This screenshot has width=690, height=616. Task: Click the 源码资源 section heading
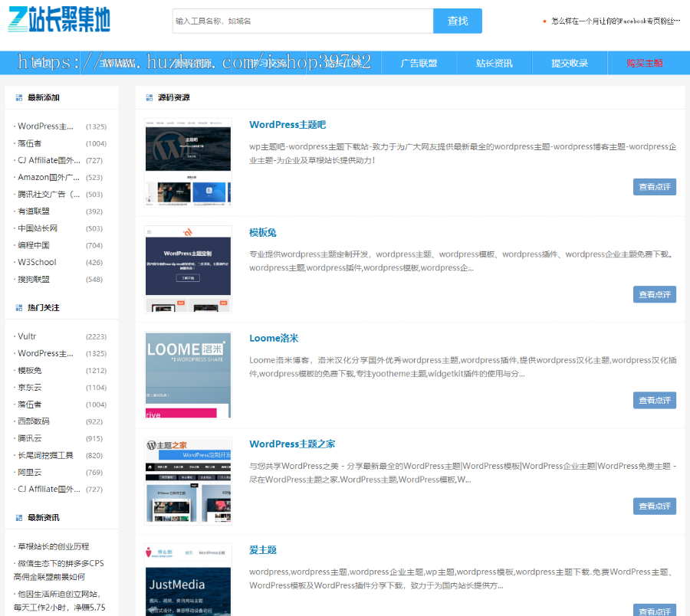click(174, 97)
